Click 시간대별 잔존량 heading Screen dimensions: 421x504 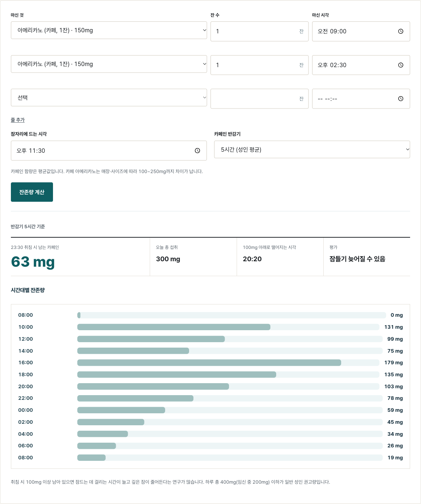pos(28,290)
